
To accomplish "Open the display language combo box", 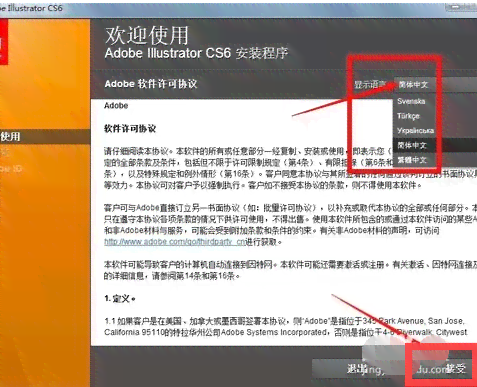I will (x=435, y=85).
